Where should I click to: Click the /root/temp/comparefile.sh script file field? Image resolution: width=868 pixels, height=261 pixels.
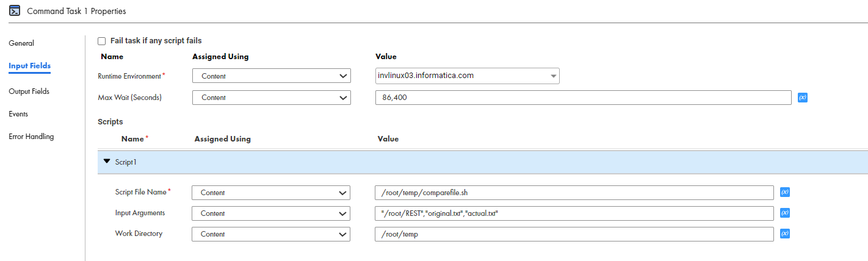click(x=574, y=193)
